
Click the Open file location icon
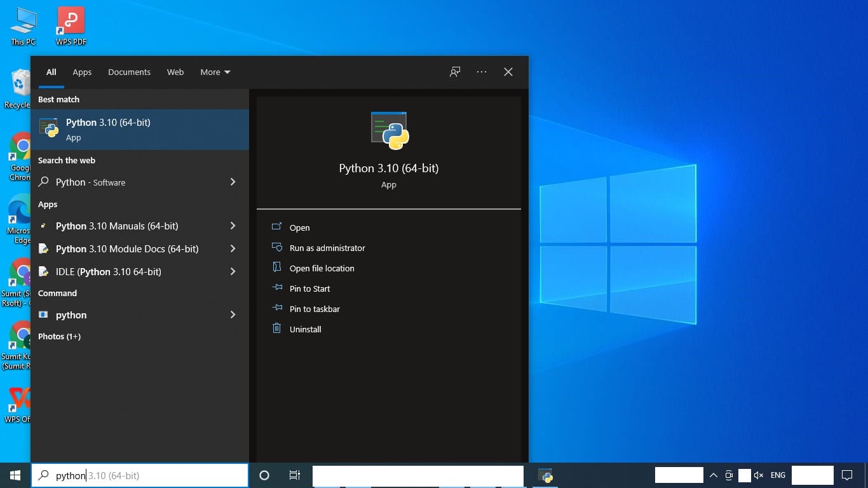[x=276, y=268]
